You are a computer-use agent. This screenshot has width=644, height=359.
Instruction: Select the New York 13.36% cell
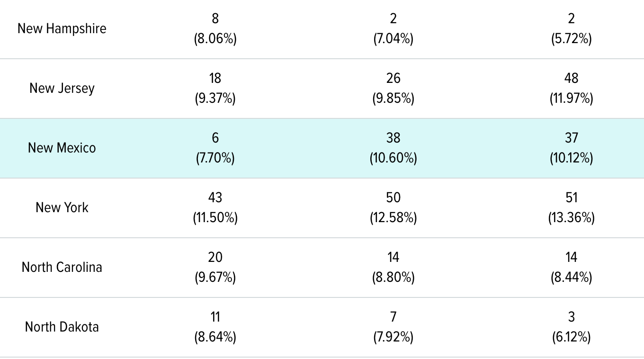(x=571, y=217)
